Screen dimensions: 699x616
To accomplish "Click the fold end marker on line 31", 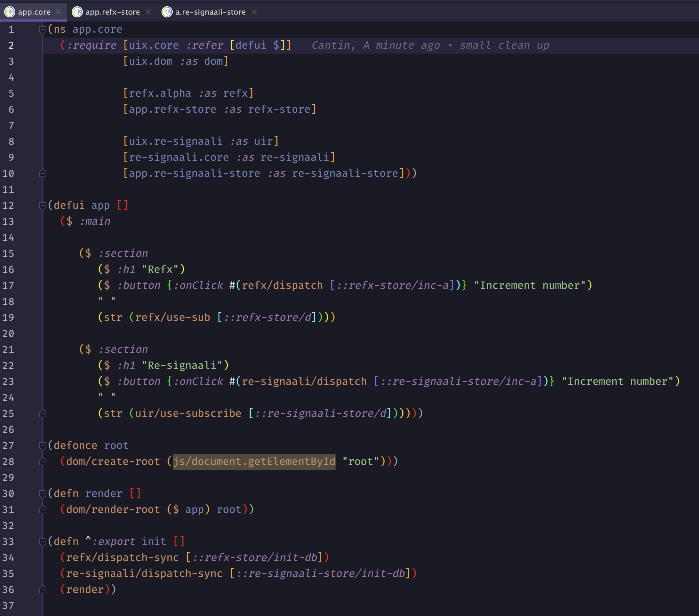I will point(43,510).
